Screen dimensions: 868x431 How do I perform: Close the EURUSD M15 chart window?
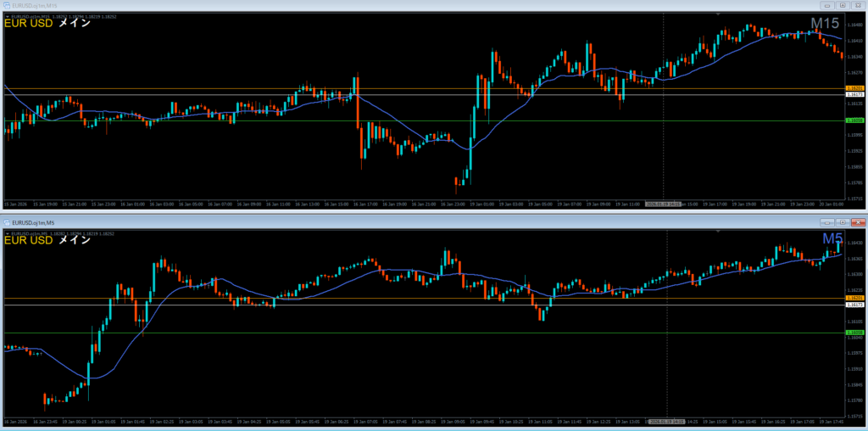tap(858, 5)
